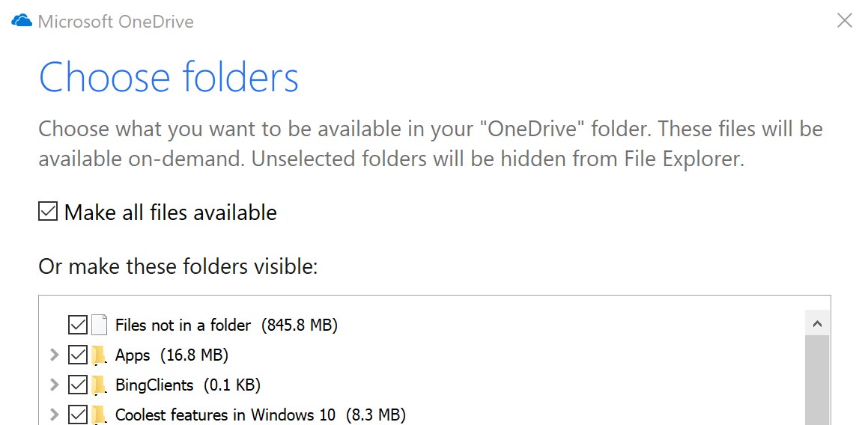The image size is (868, 425).
Task: Click the Coolest features in Windows 10 folder icon
Action: click(x=99, y=415)
